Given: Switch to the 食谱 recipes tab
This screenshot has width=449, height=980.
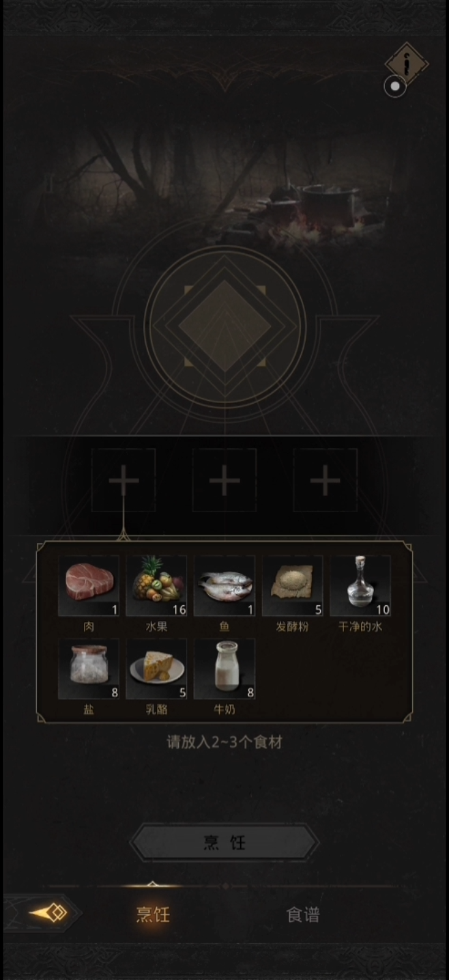Looking at the screenshot, I should (303, 914).
